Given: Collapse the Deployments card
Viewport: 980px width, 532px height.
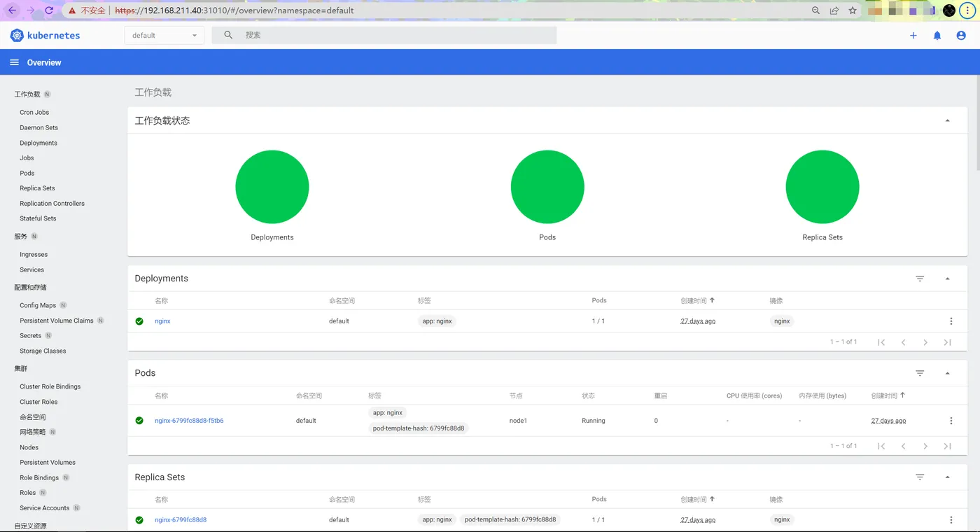Looking at the screenshot, I should (948, 279).
